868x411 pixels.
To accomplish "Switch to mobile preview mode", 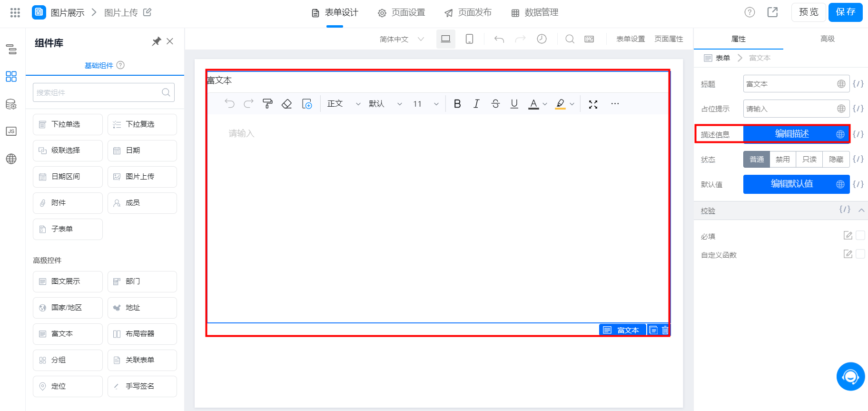I will coord(469,39).
